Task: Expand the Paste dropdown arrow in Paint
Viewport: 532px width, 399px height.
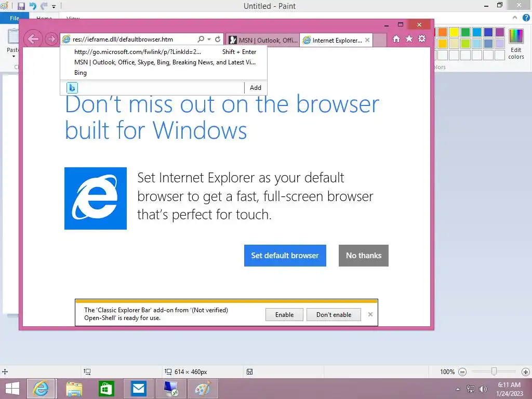Action: [14, 56]
